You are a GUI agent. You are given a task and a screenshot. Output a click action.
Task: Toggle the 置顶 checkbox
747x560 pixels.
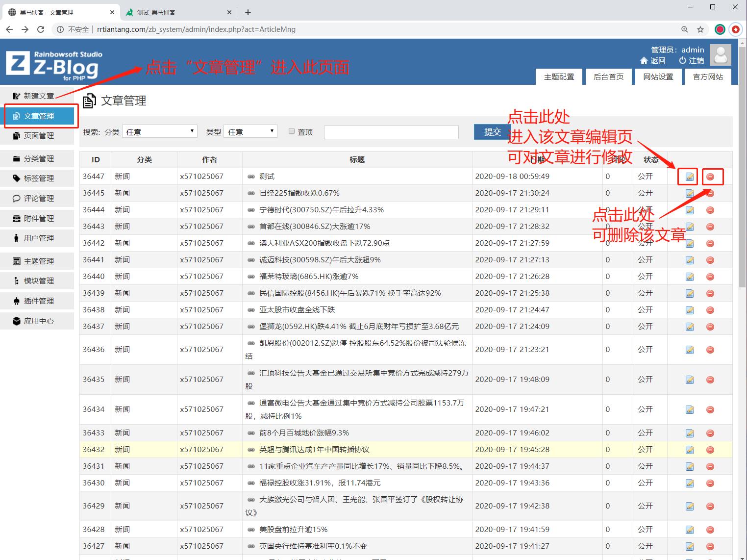(x=292, y=131)
